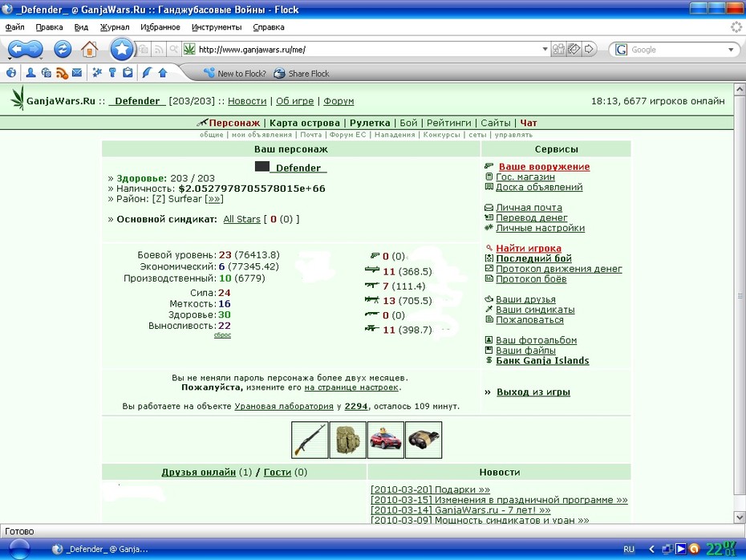The width and height of the screenshot is (746, 560).
Task: Star this page as a favorite
Action: tap(122, 49)
